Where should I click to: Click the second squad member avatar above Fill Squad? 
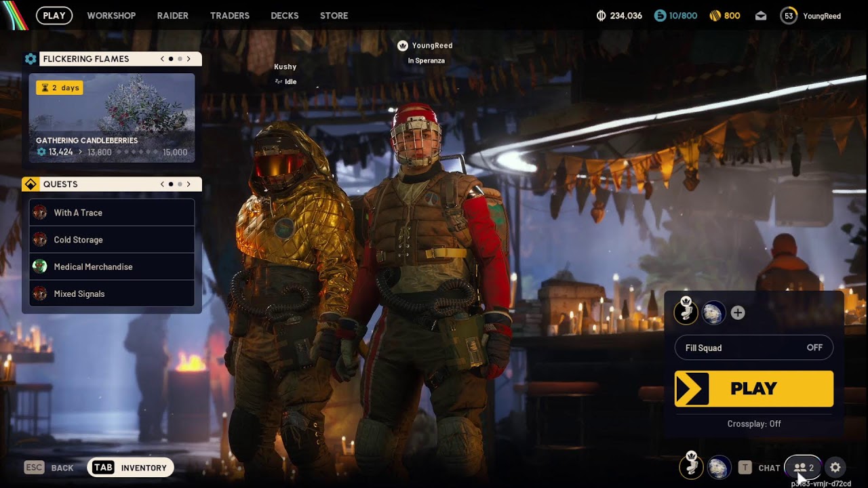(x=713, y=312)
